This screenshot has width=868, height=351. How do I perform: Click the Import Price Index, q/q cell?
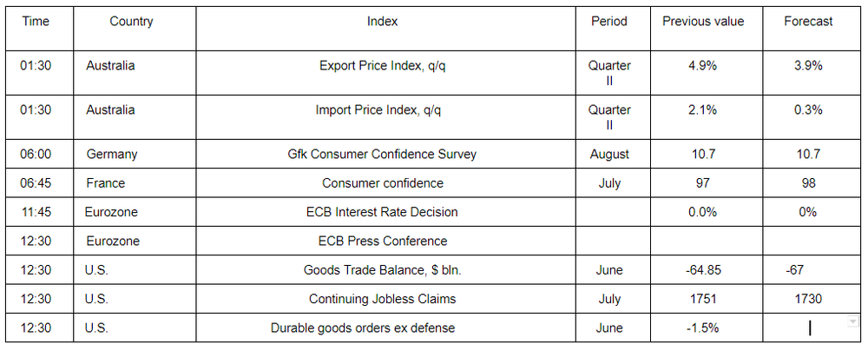[x=385, y=117]
